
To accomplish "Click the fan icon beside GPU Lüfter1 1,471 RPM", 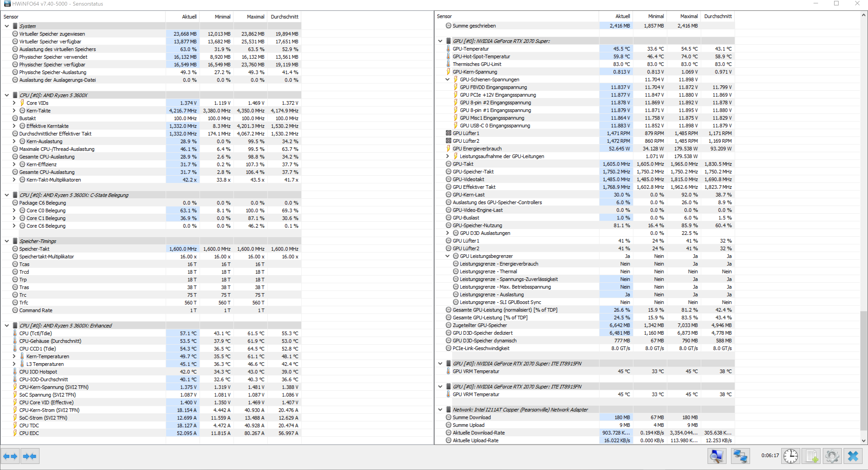I will (448, 133).
